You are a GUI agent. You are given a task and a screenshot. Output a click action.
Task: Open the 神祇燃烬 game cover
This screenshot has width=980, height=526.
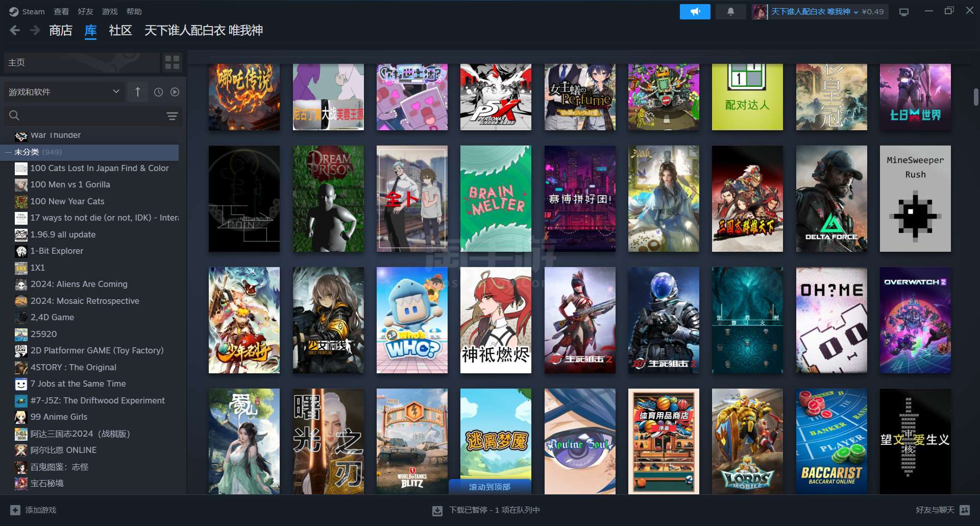point(496,320)
